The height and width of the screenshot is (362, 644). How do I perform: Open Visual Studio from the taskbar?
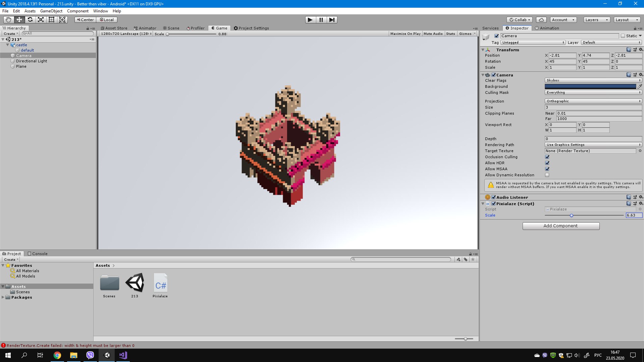[123, 355]
